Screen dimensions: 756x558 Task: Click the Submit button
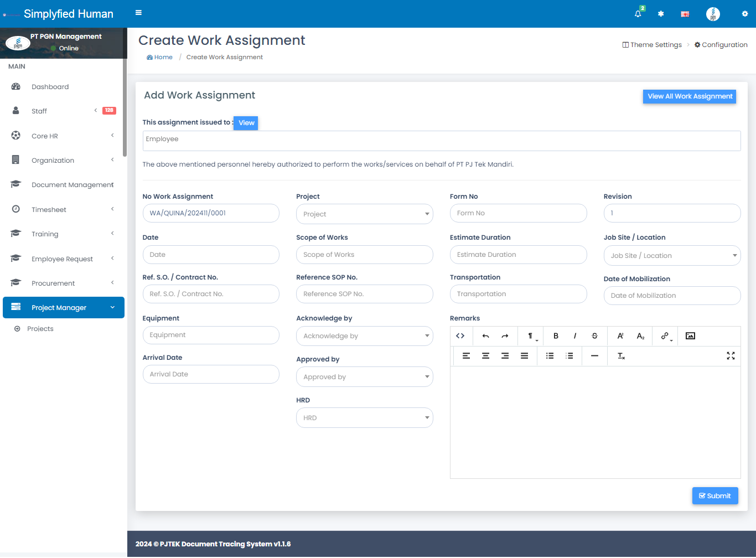tap(714, 496)
